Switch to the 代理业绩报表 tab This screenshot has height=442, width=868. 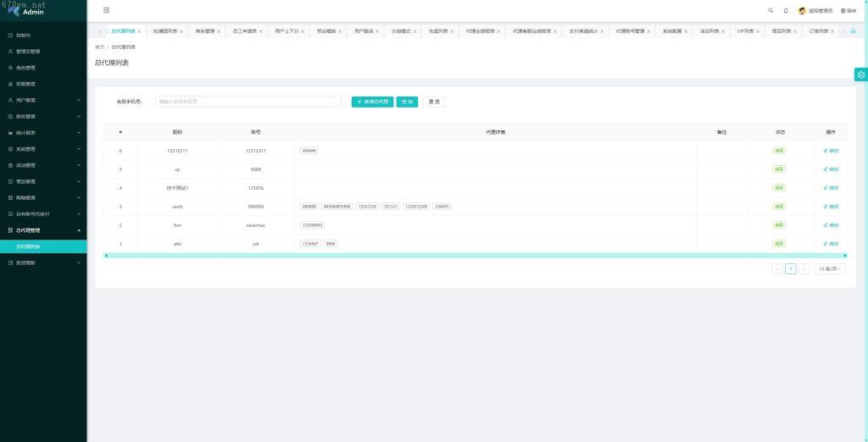[480, 31]
